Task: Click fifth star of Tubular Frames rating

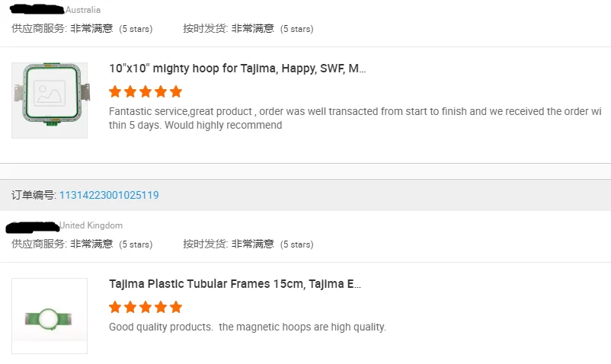Action: (176, 307)
